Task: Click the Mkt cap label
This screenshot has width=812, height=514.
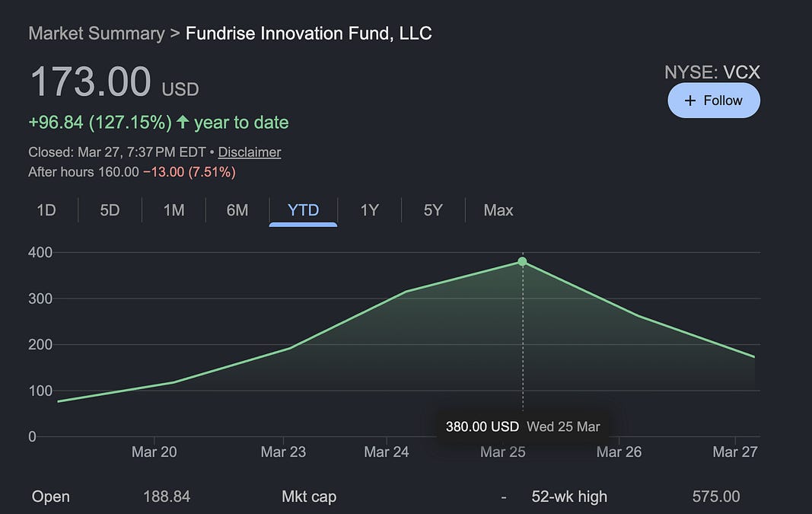Action: [x=309, y=496]
